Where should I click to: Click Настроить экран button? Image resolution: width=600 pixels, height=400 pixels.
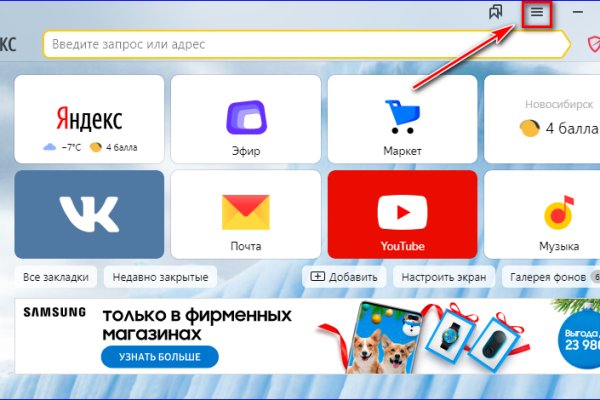(x=445, y=277)
